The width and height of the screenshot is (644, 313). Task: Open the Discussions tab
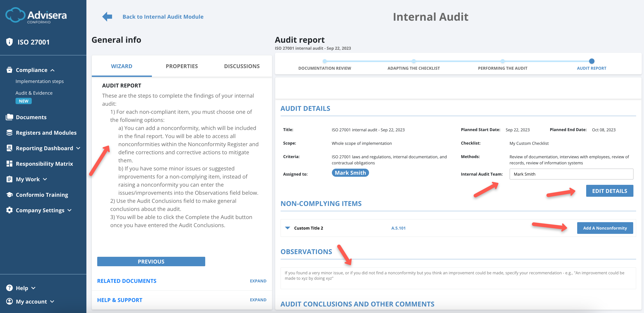pyautogui.click(x=241, y=66)
